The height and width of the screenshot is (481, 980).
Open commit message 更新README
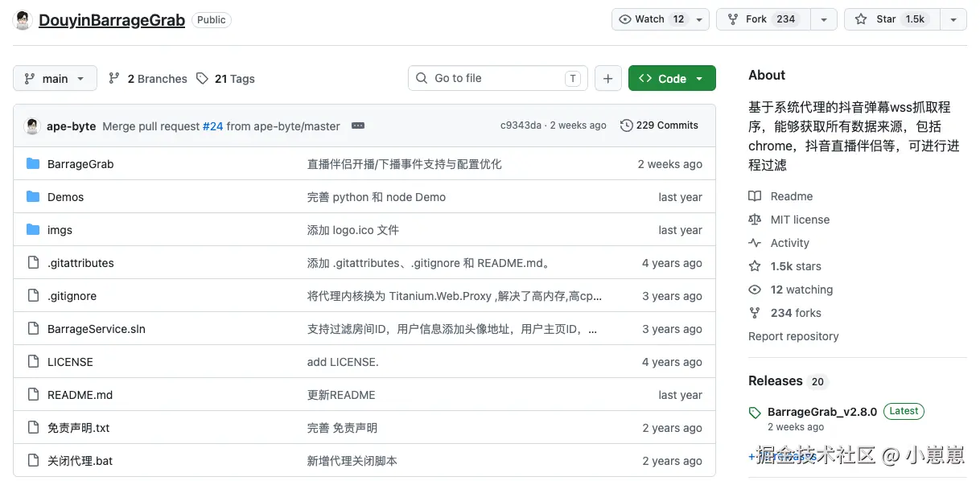click(341, 394)
